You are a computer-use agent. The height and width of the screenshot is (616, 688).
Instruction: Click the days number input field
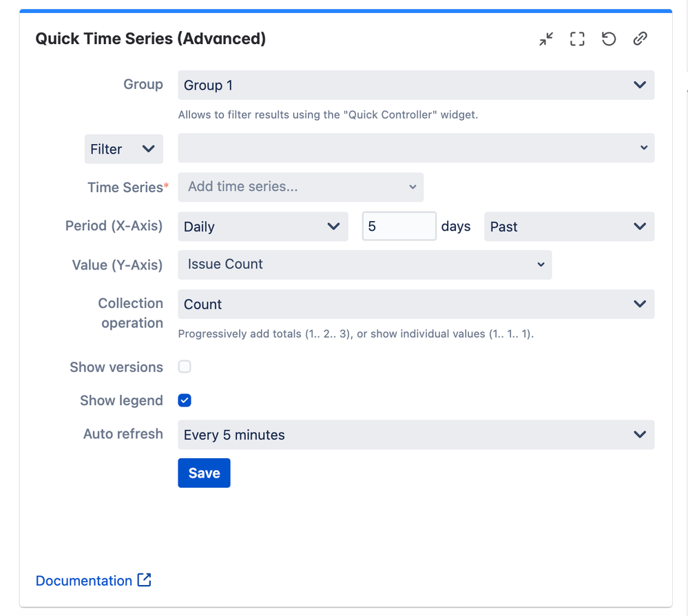click(x=399, y=226)
